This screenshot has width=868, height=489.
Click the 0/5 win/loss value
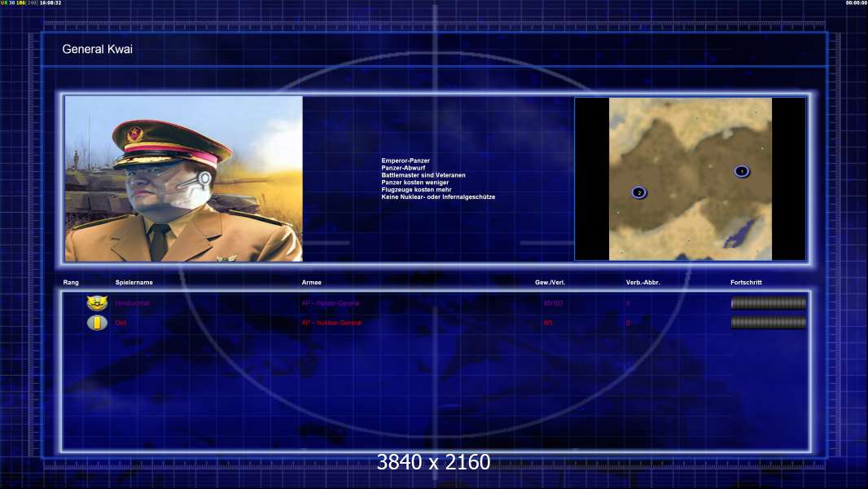[548, 322]
